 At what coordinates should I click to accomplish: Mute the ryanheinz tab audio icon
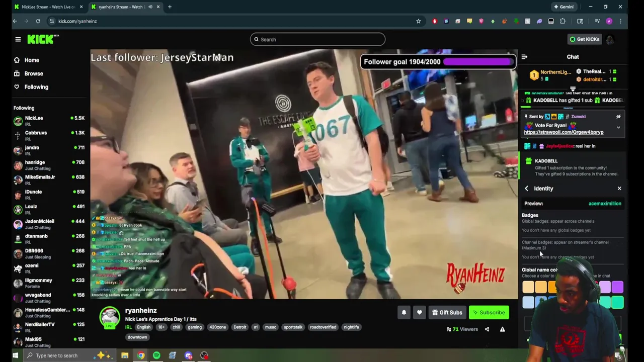click(150, 7)
